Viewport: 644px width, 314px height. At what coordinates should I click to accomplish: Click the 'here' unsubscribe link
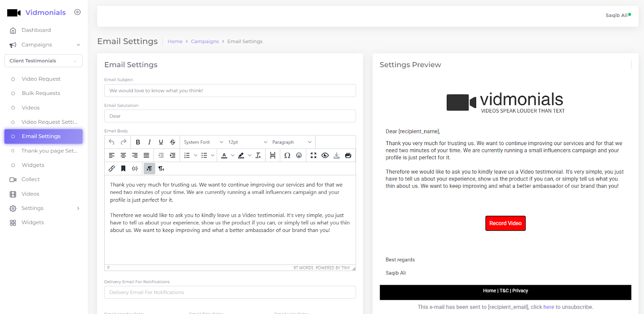tap(549, 307)
